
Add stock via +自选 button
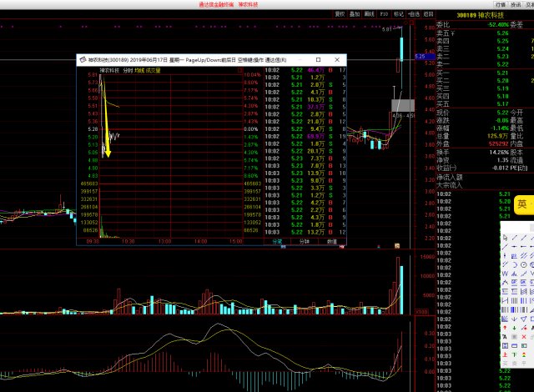click(413, 14)
